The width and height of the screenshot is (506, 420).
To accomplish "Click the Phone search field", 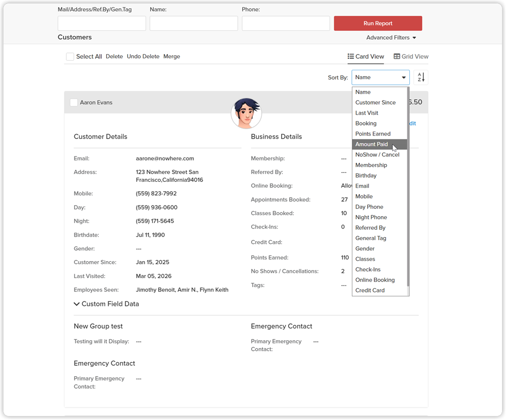I will coord(286,23).
